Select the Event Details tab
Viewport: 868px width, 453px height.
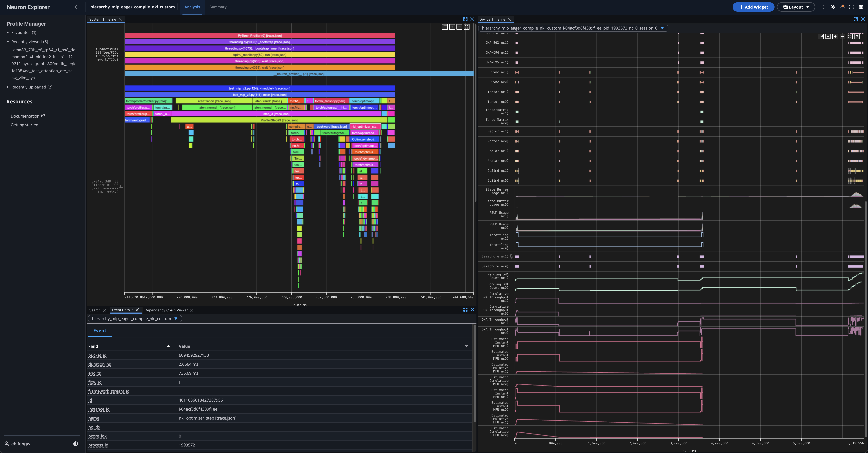122,310
